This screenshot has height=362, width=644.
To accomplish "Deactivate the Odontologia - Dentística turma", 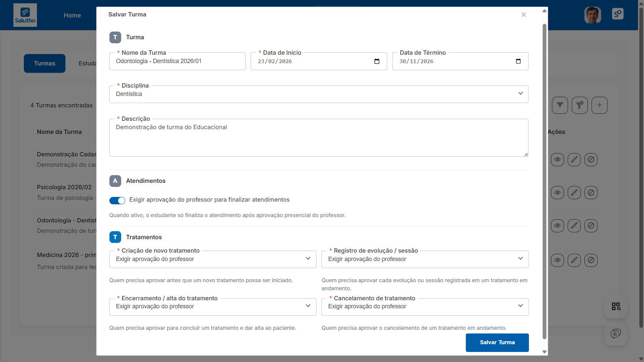I will pos(591,226).
